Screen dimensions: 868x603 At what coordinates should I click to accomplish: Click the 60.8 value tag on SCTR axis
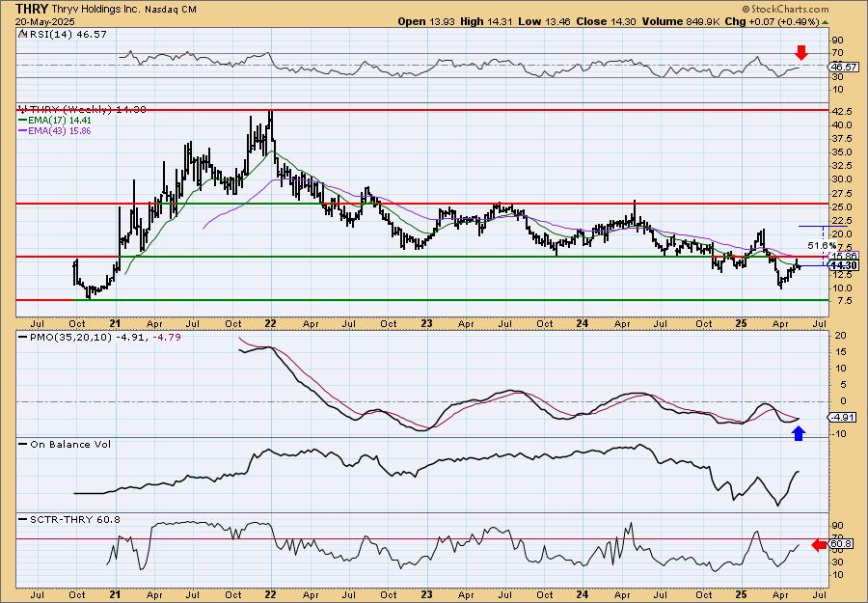842,545
